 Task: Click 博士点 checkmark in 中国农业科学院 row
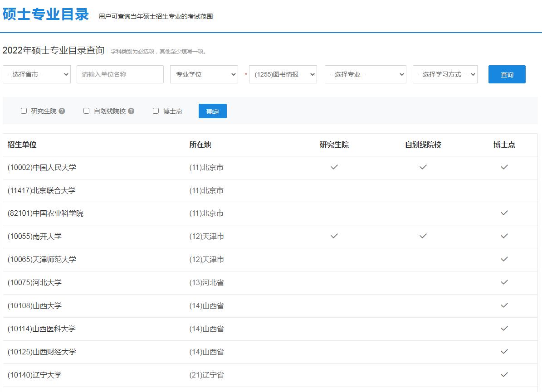click(504, 213)
